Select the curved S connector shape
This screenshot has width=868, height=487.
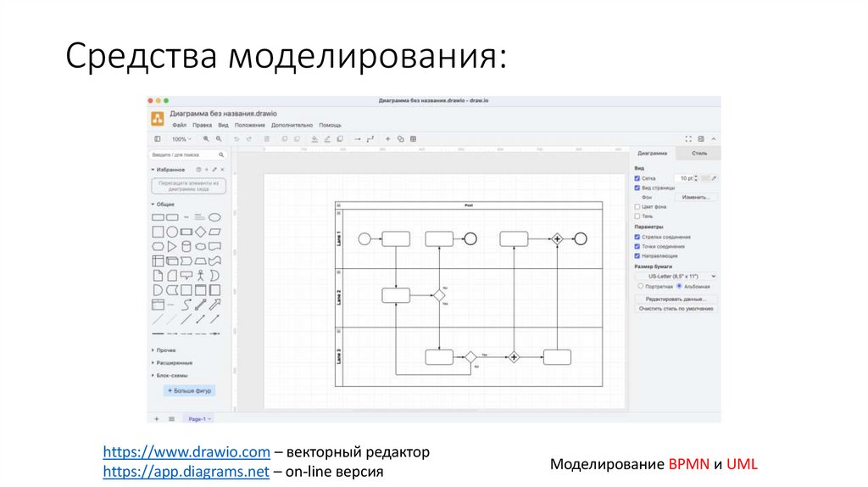[x=186, y=305]
